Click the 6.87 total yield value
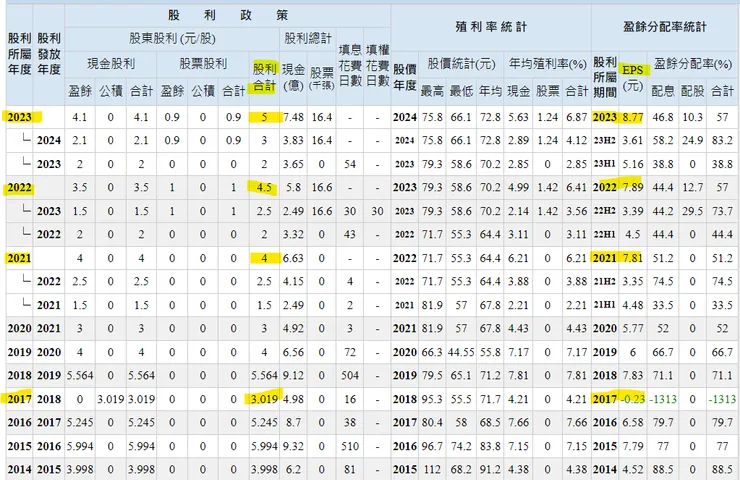Viewport: 740px width, 480px height. (x=577, y=117)
